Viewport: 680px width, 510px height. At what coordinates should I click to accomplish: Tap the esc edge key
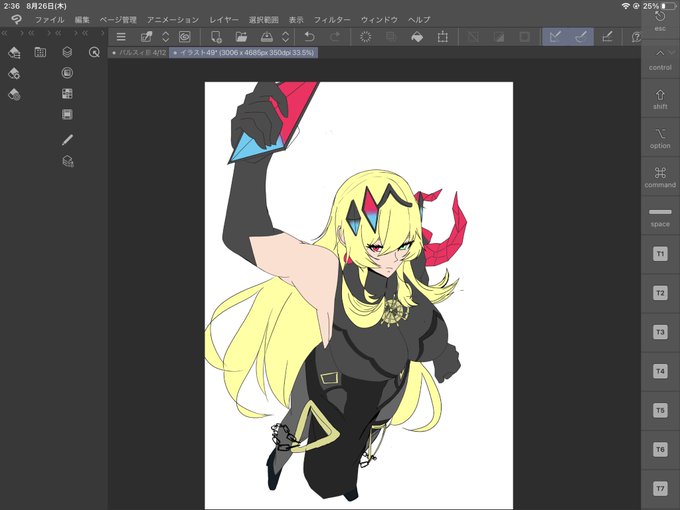pyautogui.click(x=660, y=20)
